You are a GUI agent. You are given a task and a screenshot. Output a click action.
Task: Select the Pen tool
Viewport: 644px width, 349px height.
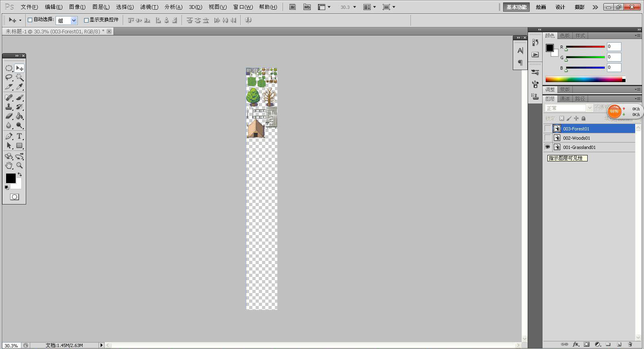pos(8,136)
